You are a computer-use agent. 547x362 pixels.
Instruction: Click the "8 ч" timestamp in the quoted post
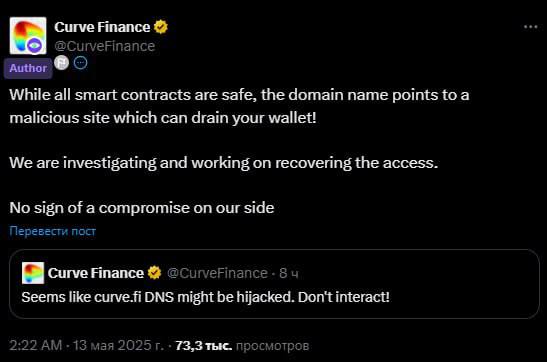289,273
